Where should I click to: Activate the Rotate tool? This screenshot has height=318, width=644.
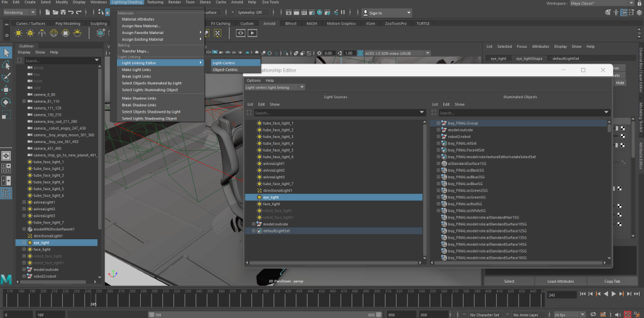click(x=6, y=102)
